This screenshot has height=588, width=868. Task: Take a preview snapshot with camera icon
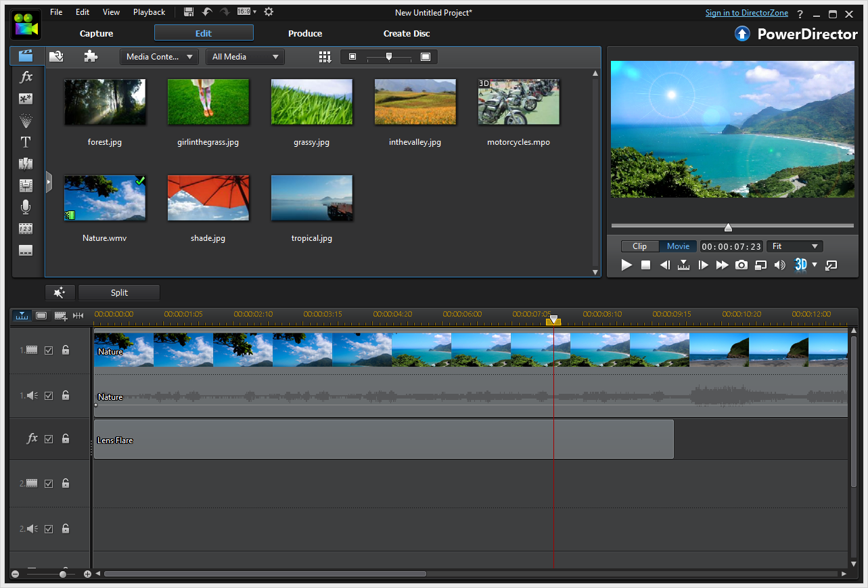coord(741,265)
